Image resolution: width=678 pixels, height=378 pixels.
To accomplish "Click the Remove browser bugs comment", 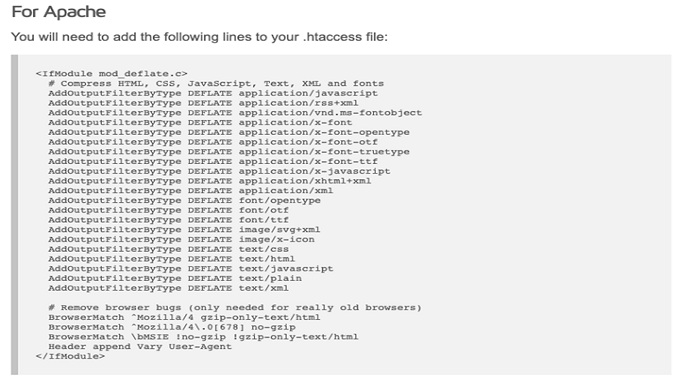I will [235, 308].
